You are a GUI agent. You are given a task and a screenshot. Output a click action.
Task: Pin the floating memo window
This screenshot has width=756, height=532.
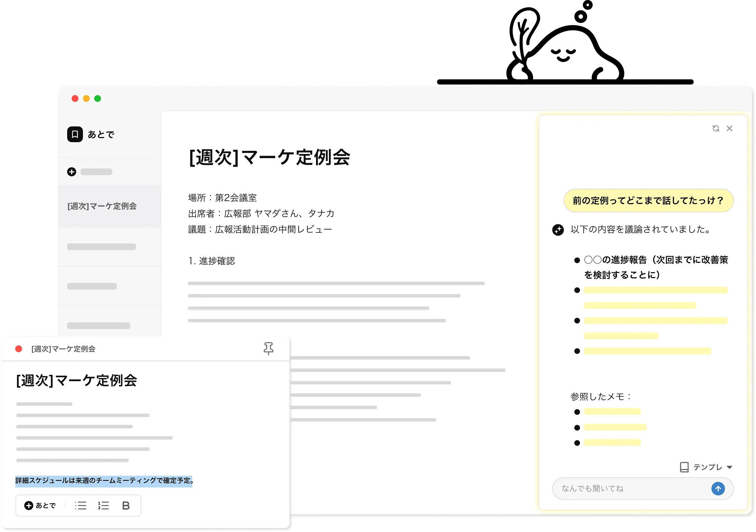(x=268, y=348)
